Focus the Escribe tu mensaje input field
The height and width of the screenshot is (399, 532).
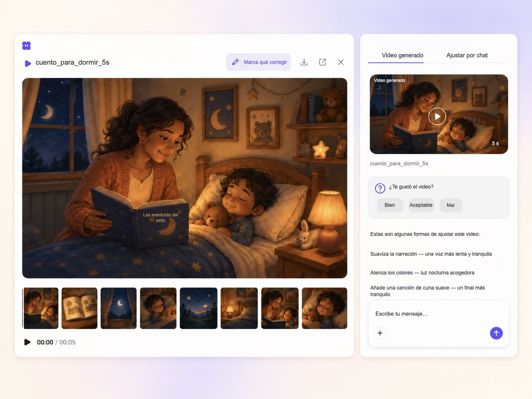click(x=439, y=314)
